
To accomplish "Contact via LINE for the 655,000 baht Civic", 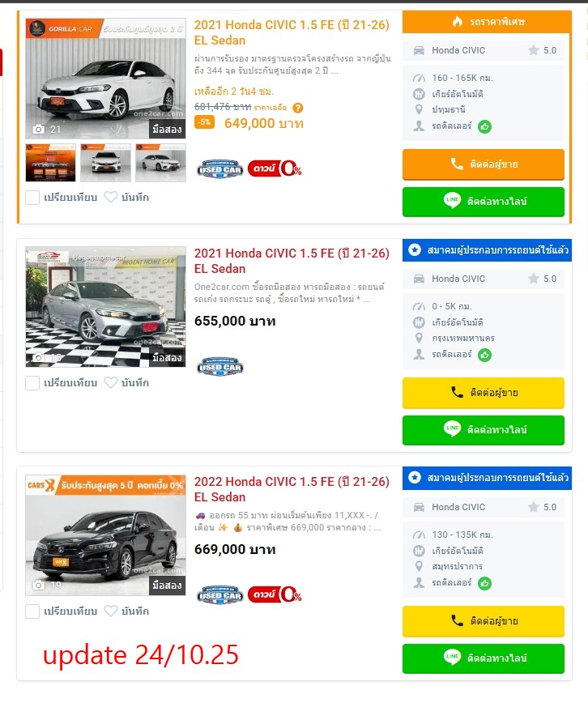I will (x=484, y=430).
